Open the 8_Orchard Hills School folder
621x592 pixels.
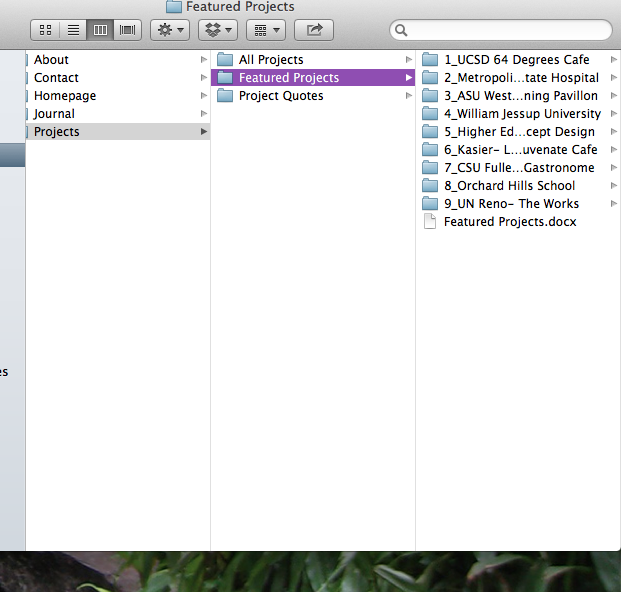(x=509, y=186)
